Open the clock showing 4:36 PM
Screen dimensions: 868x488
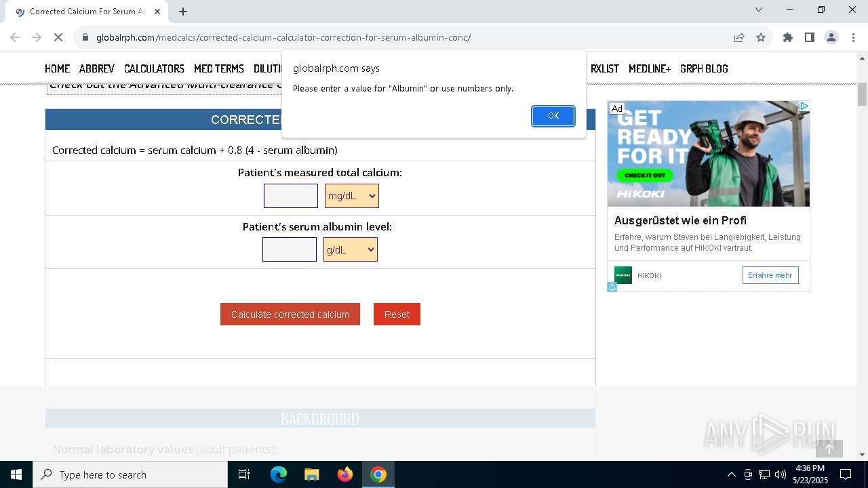(810, 474)
